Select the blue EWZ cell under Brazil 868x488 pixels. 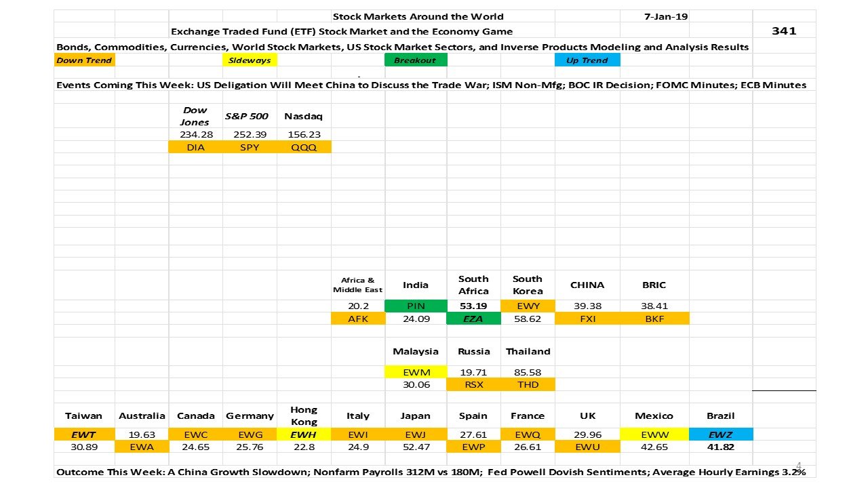click(x=721, y=434)
